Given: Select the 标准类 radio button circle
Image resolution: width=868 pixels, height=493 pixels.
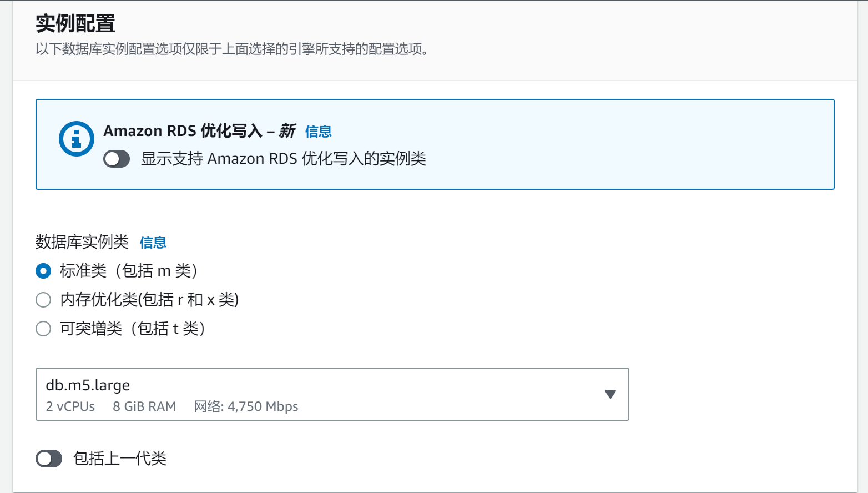Looking at the screenshot, I should pos(43,271).
